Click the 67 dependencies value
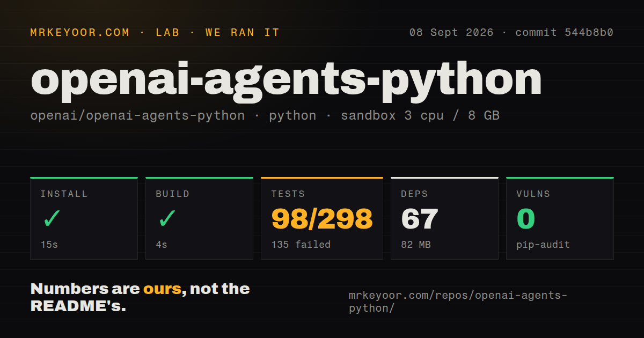Screen dimensions: 644x338 [420, 219]
